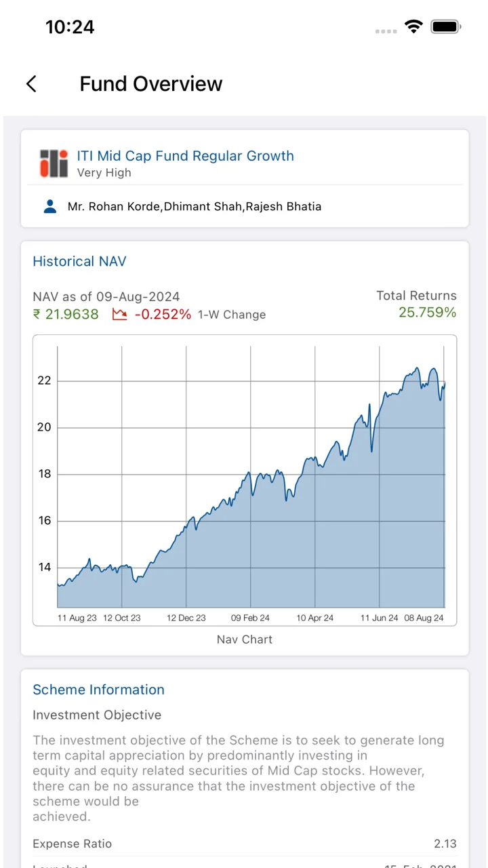Tap the Nav Chart caption
This screenshot has width=488, height=868.
pos(245,639)
